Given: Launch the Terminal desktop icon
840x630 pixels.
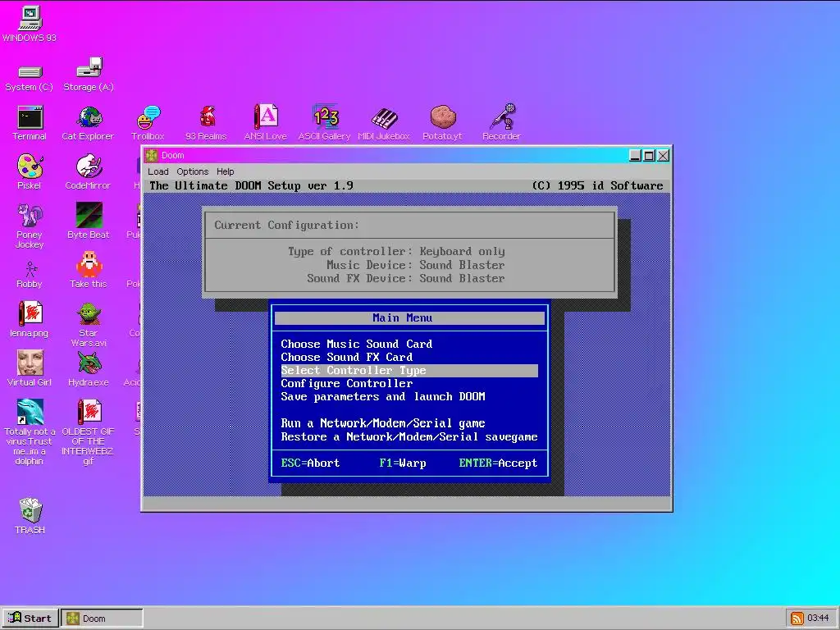Looking at the screenshot, I should (x=30, y=123).
